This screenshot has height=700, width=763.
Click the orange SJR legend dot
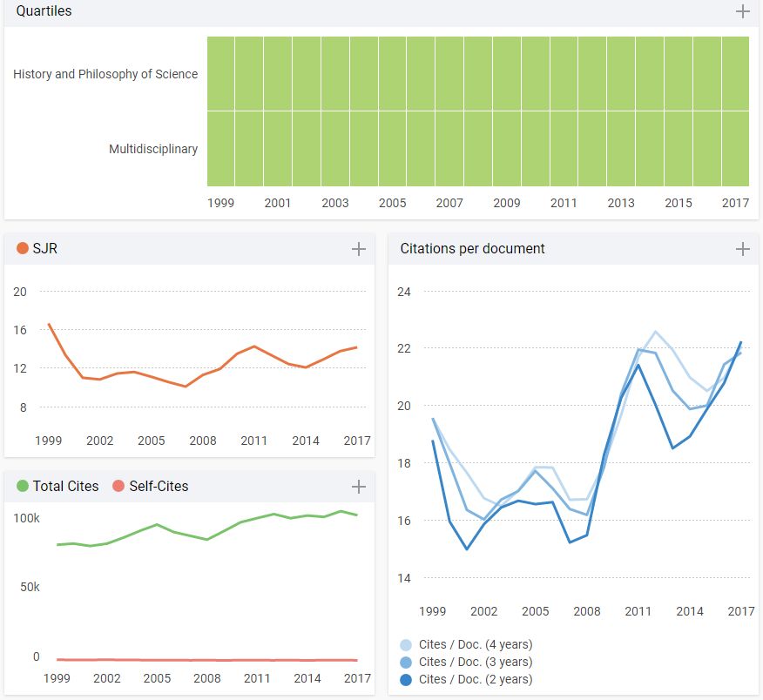coord(23,249)
